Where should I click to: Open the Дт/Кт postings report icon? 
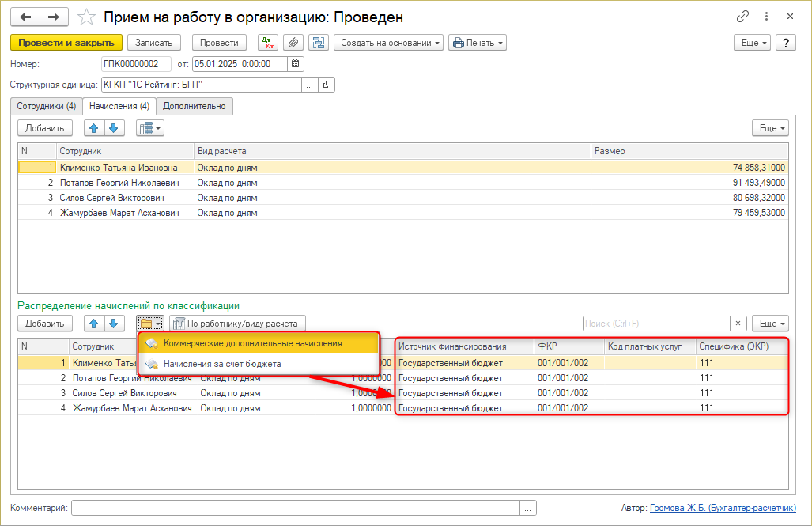point(268,43)
